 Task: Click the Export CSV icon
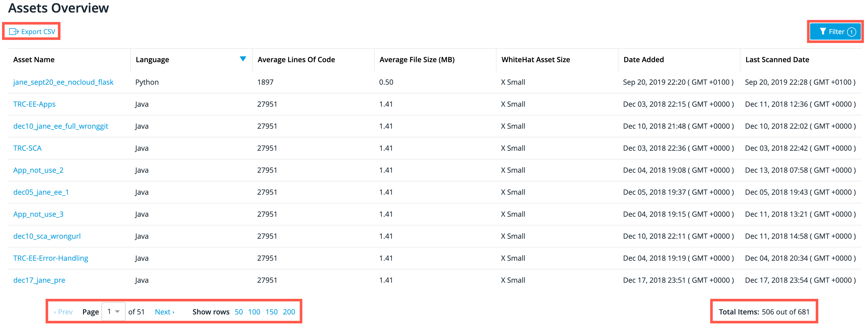pyautogui.click(x=14, y=32)
